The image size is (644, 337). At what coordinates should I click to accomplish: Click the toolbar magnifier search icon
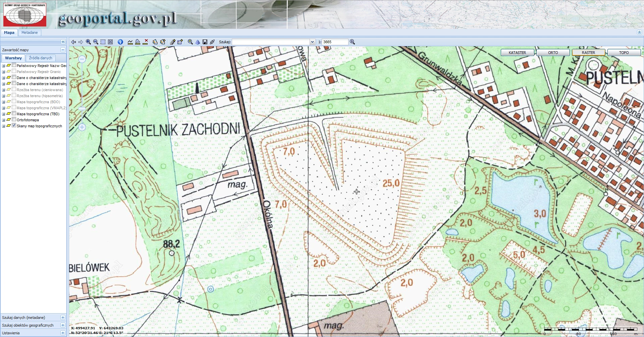click(190, 42)
